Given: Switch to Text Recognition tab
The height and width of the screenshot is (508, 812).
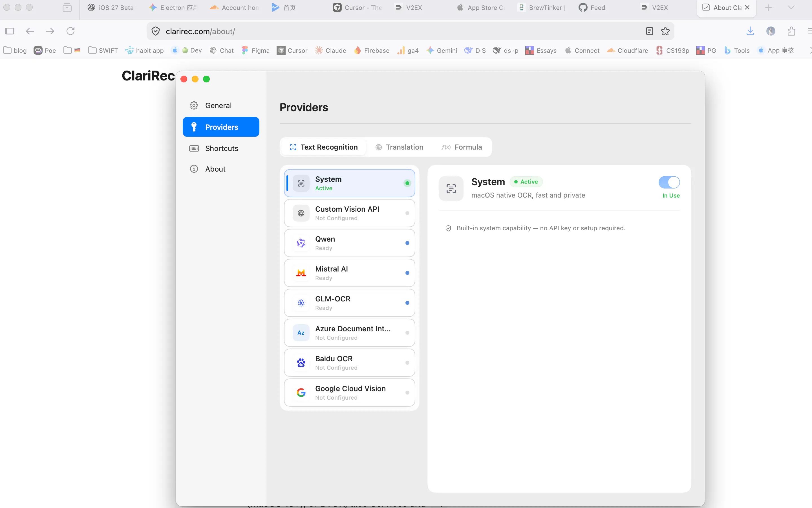Looking at the screenshot, I should [323, 147].
